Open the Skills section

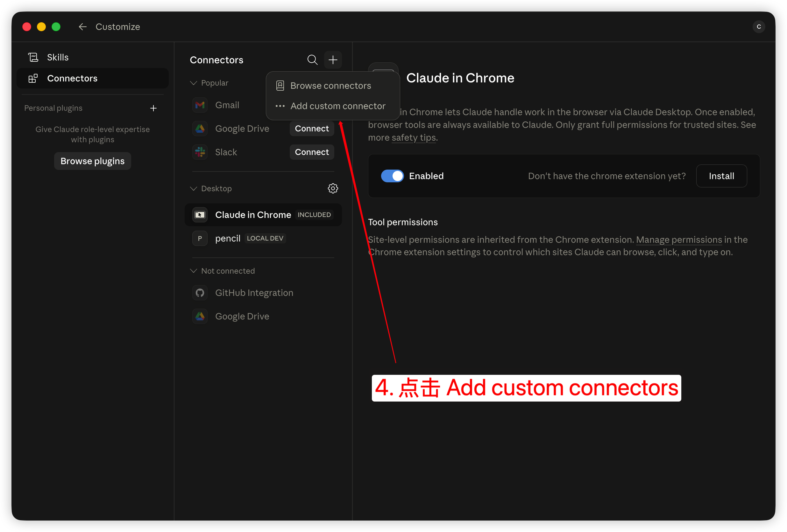pyautogui.click(x=92, y=57)
